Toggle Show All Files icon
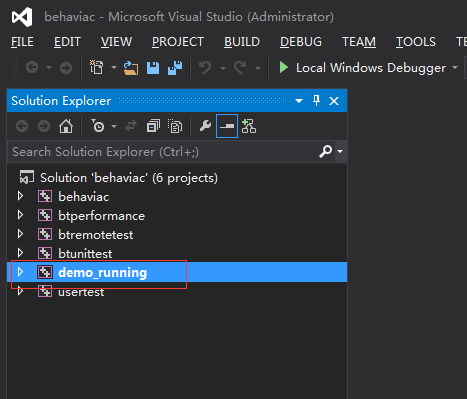Viewport: 467px width, 399px height. coord(175,126)
